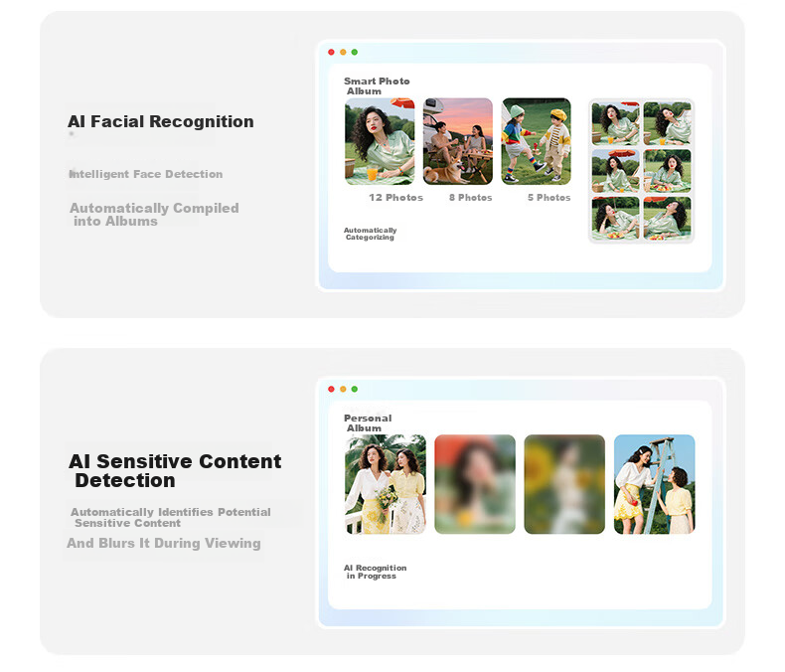Click the AI Recognition in Progress label
Screen dimensions: 785x672
[375, 572]
